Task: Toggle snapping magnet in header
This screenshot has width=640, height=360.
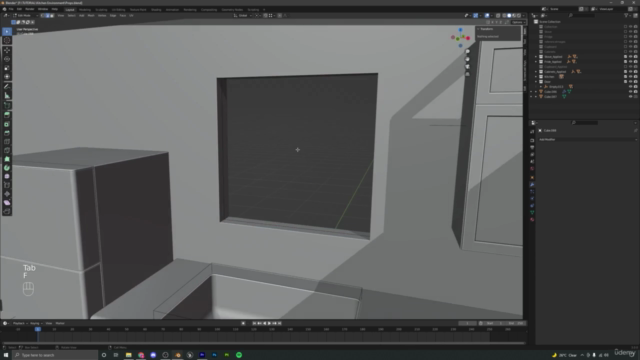Action: click(x=265, y=16)
